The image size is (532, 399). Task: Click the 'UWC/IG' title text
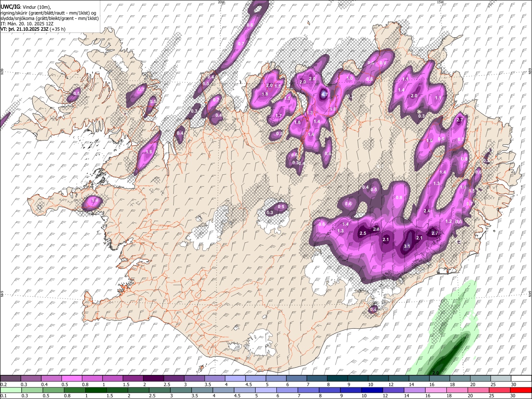point(10,7)
